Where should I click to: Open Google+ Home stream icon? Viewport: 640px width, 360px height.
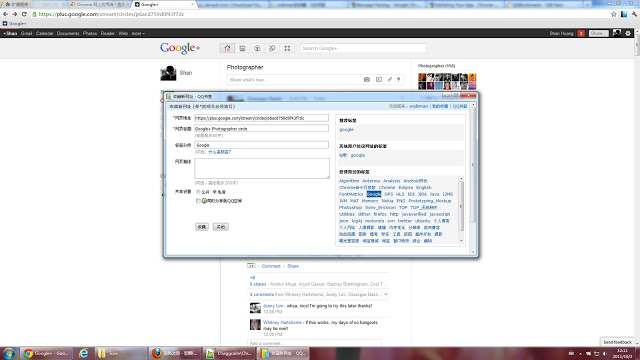[x=227, y=48]
